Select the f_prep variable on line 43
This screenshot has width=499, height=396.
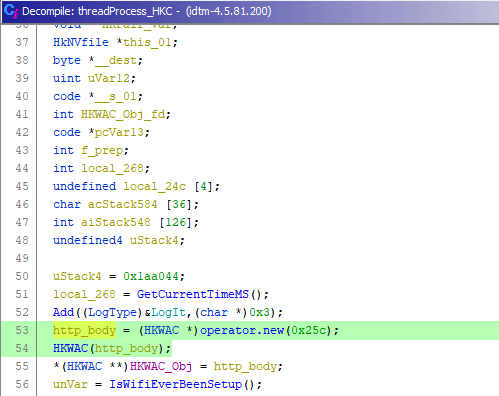[x=102, y=150]
